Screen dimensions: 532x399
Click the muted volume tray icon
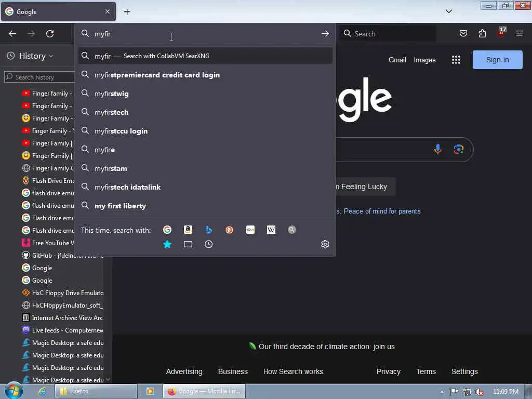[x=480, y=392]
